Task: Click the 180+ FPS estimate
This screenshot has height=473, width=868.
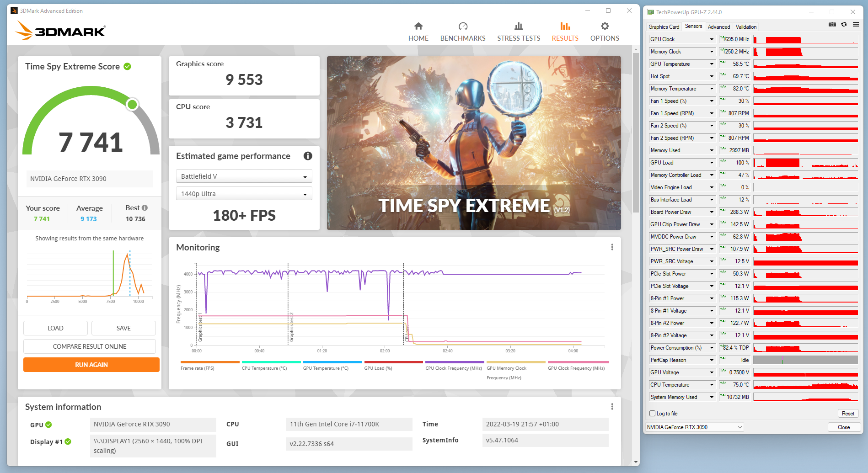Action: coord(244,215)
